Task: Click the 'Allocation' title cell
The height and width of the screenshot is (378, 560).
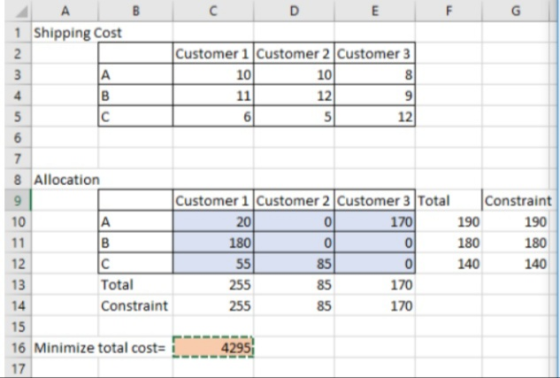Action: click(66, 179)
